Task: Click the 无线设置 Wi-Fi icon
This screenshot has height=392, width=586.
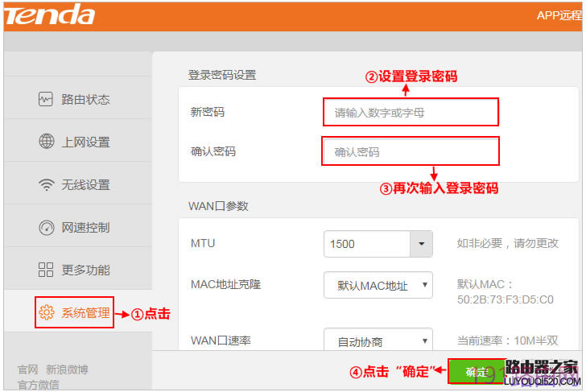Action: pyautogui.click(x=46, y=185)
